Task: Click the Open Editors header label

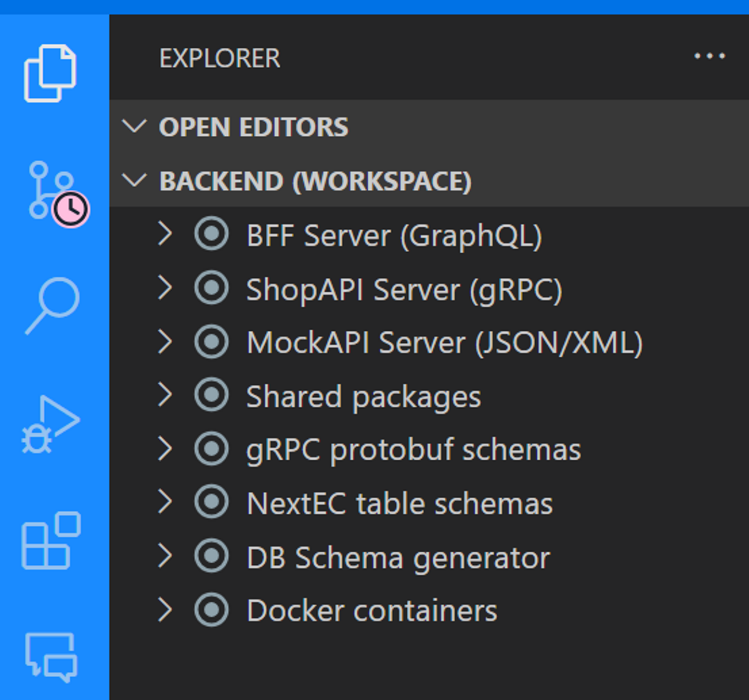Action: [x=253, y=127]
